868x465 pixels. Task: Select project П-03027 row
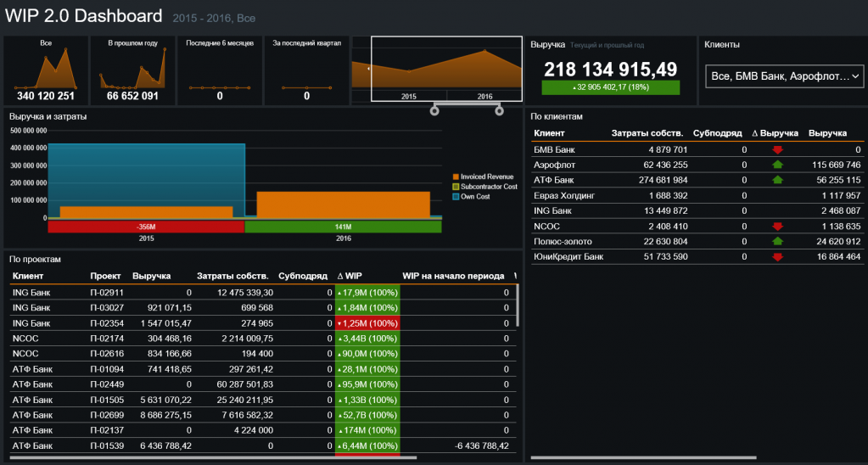coord(263,308)
